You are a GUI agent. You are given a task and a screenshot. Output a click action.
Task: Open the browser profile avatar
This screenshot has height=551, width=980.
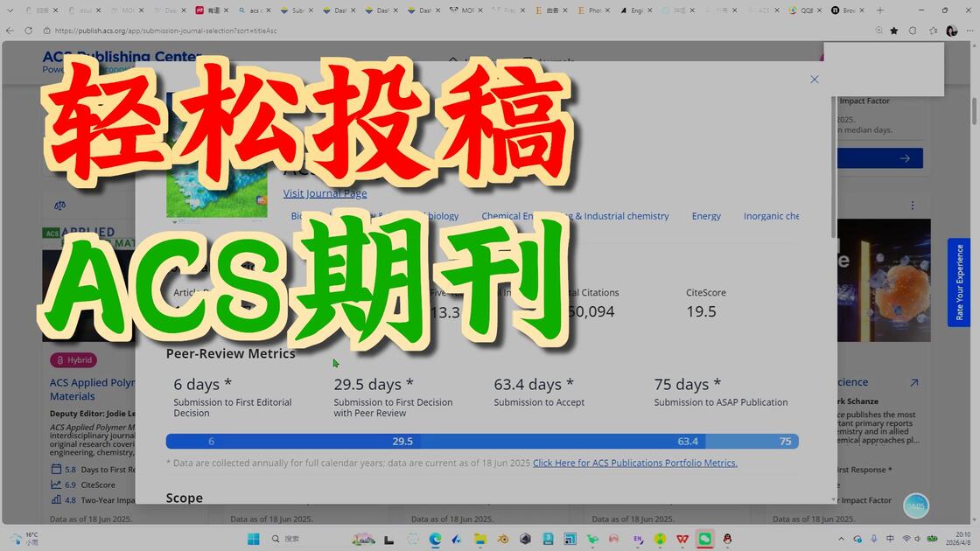coord(952,31)
